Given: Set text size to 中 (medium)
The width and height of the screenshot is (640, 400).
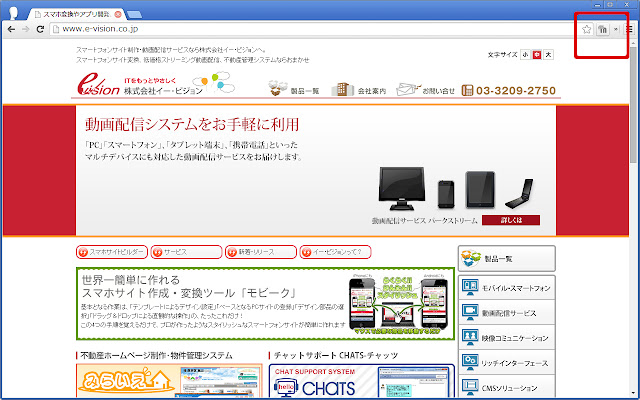Looking at the screenshot, I should click(537, 54).
